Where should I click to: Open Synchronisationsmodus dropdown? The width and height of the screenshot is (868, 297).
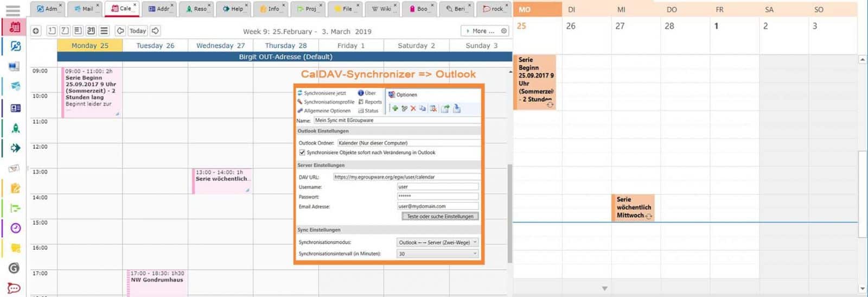pos(437,243)
